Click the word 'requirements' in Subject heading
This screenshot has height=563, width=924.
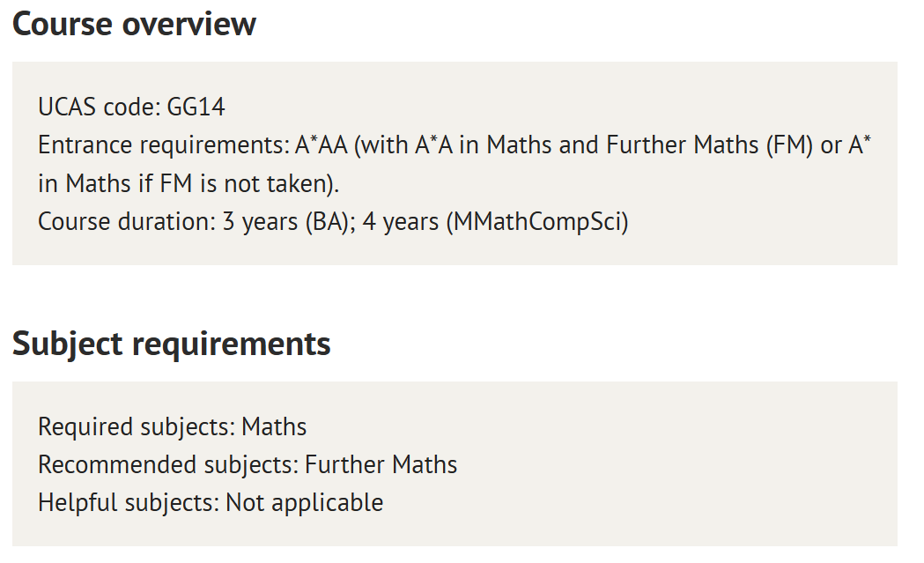click(231, 344)
